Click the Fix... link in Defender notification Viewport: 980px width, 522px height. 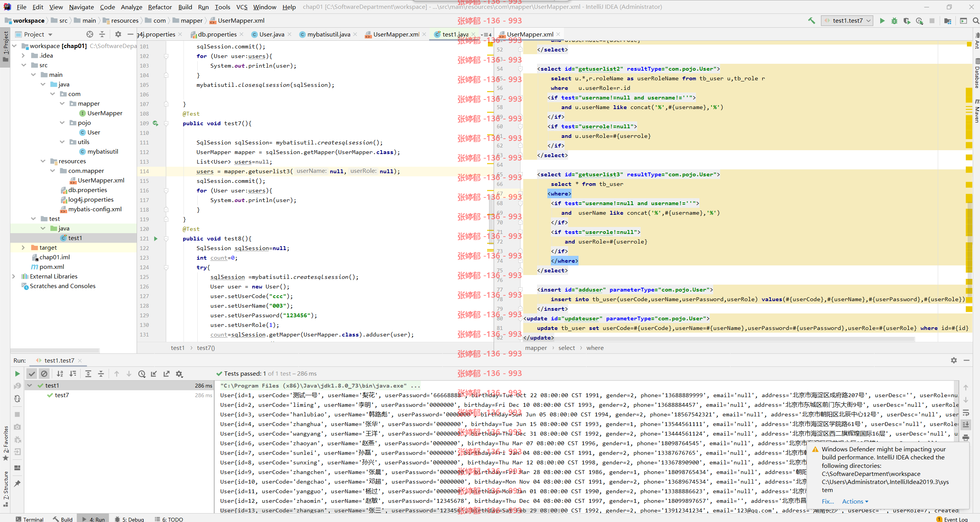(x=828, y=501)
